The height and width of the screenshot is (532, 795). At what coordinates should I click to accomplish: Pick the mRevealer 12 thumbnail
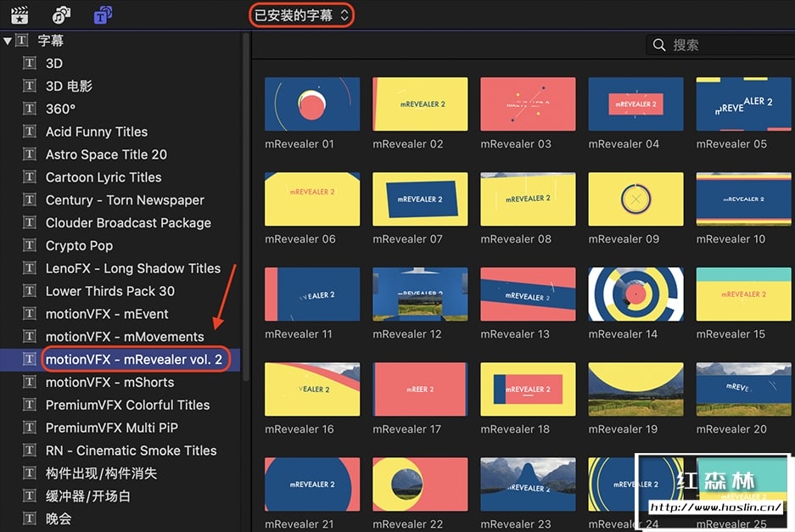point(420,294)
